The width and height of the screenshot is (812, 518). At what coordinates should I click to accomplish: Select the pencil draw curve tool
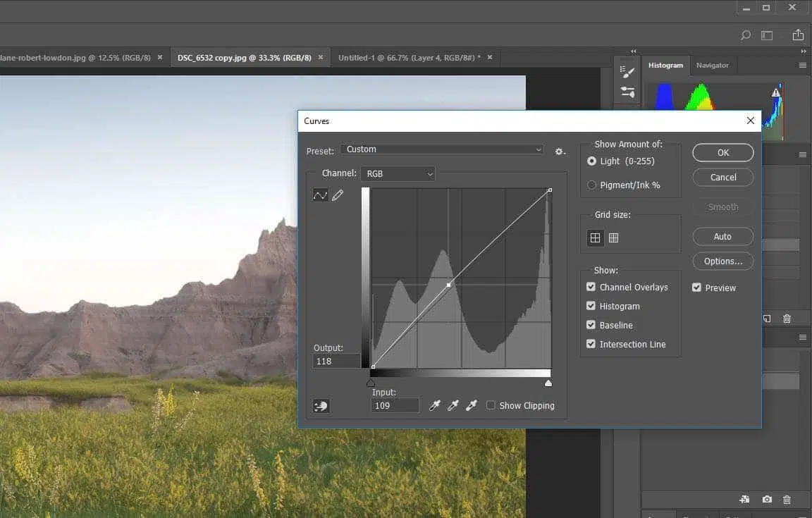point(338,195)
